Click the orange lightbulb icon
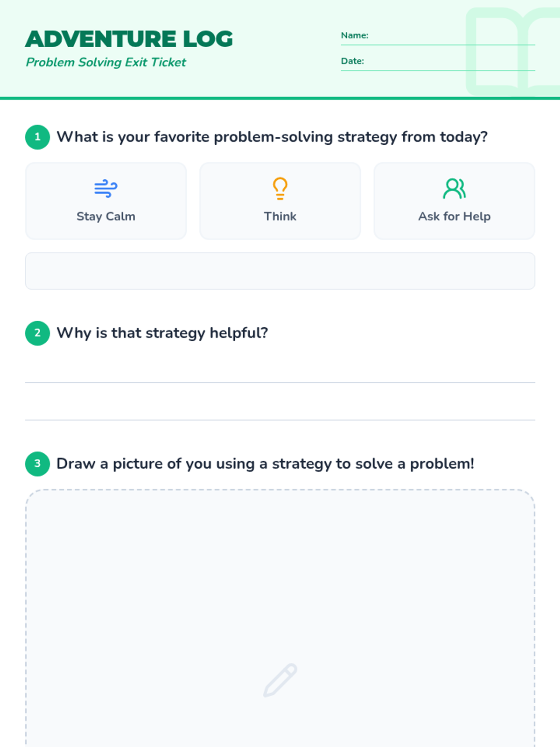The width and height of the screenshot is (560, 747). pos(280,189)
